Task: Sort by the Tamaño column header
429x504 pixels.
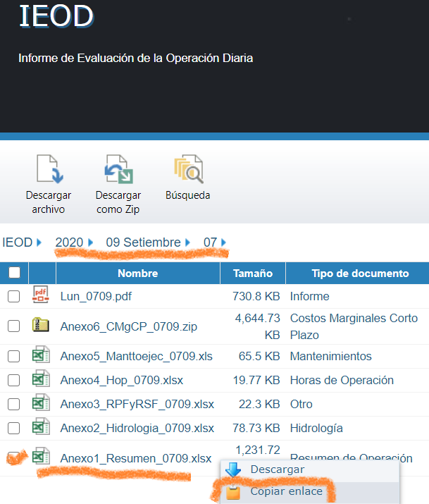Action: (x=252, y=273)
